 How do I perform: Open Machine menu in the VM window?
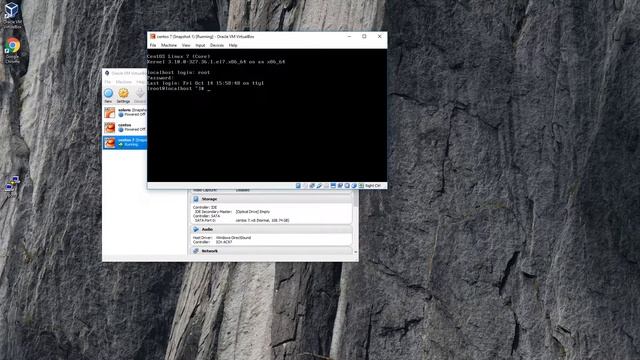tap(169, 45)
